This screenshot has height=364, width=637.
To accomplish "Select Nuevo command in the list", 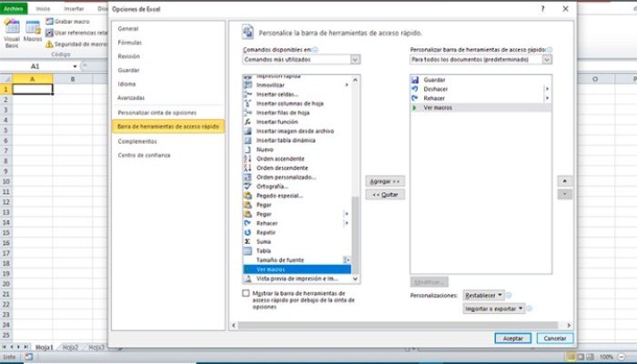I will point(297,149).
